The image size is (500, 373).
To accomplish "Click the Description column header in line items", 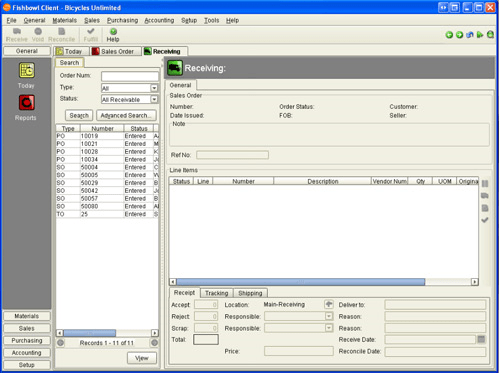I will click(x=322, y=181).
